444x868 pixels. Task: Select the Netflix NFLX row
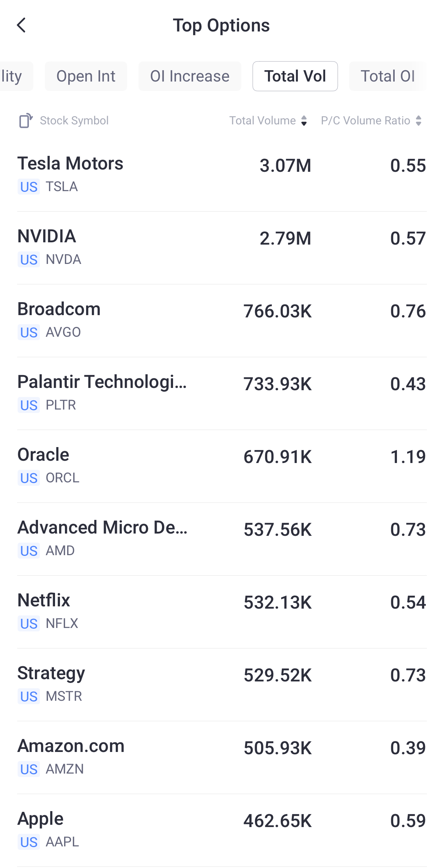pyautogui.click(x=222, y=611)
